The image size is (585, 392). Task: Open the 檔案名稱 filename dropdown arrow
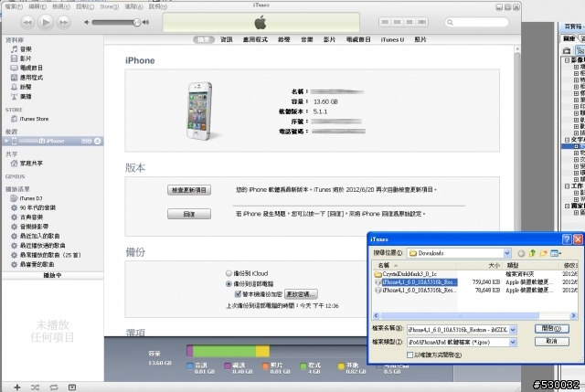513,330
